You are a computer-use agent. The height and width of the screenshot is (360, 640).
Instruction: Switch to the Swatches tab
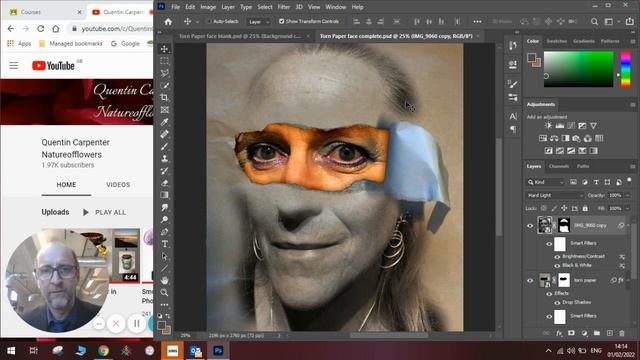[x=557, y=41]
